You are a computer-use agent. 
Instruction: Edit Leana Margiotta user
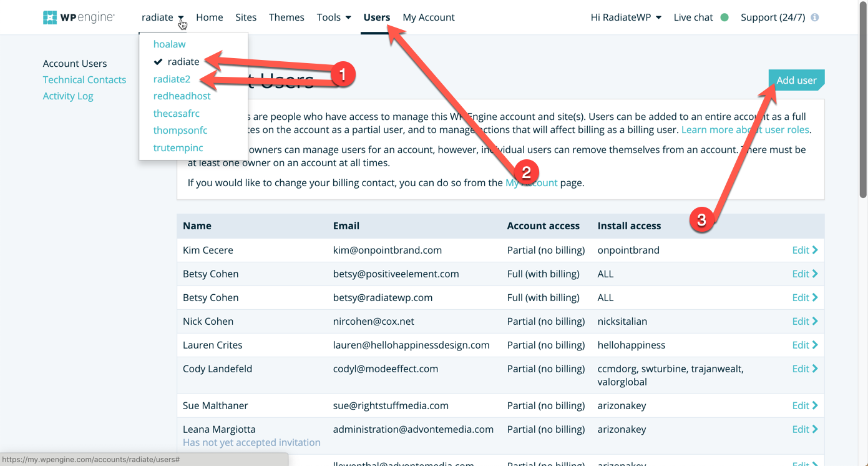[805, 429]
